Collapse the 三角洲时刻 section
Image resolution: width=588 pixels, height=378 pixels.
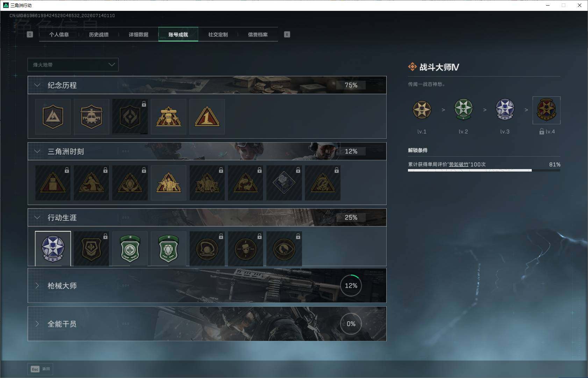[x=37, y=151]
